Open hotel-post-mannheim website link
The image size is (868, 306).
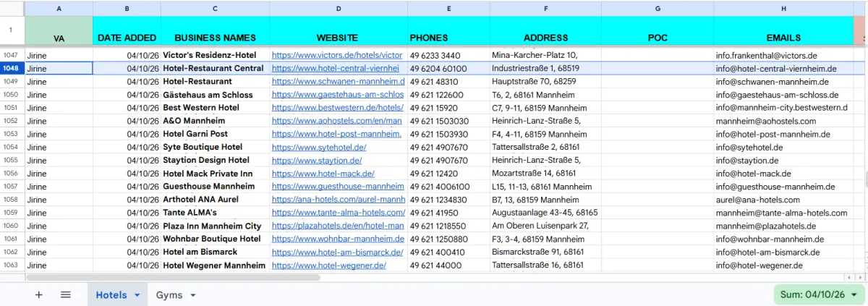tap(337, 134)
